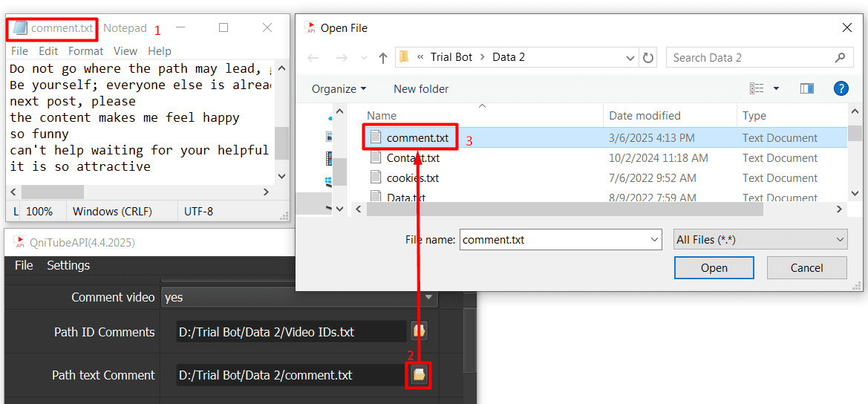The image size is (868, 404).
Task: Click the line 'it is so attractive'
Action: pos(80,166)
